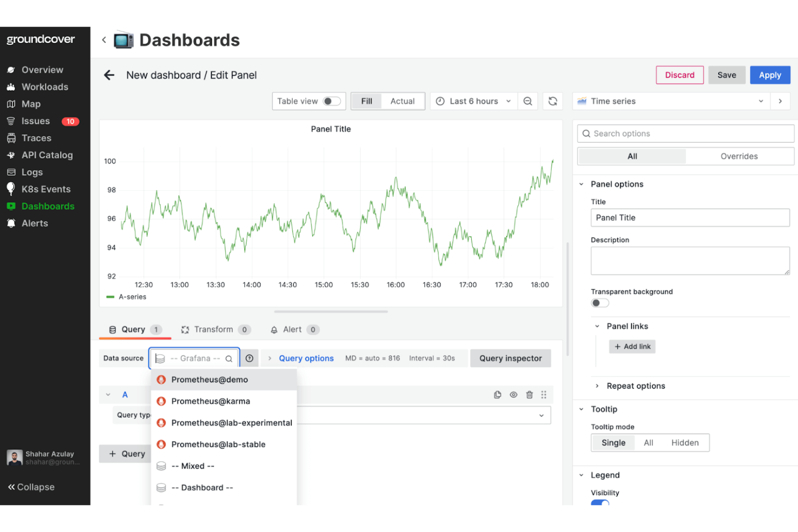Toggle Table view switch
The height and width of the screenshot is (532, 798).
333,101
